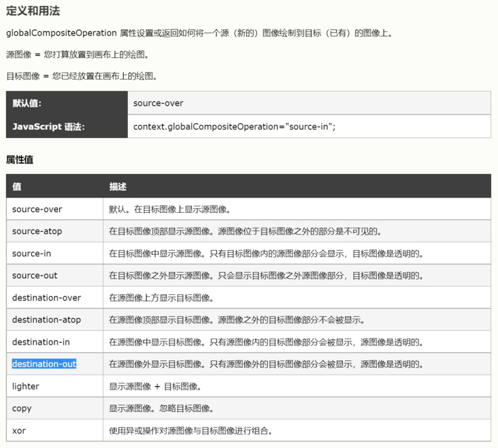Click the 默认值 label cell
Screen dimensions: 498x448
point(27,103)
